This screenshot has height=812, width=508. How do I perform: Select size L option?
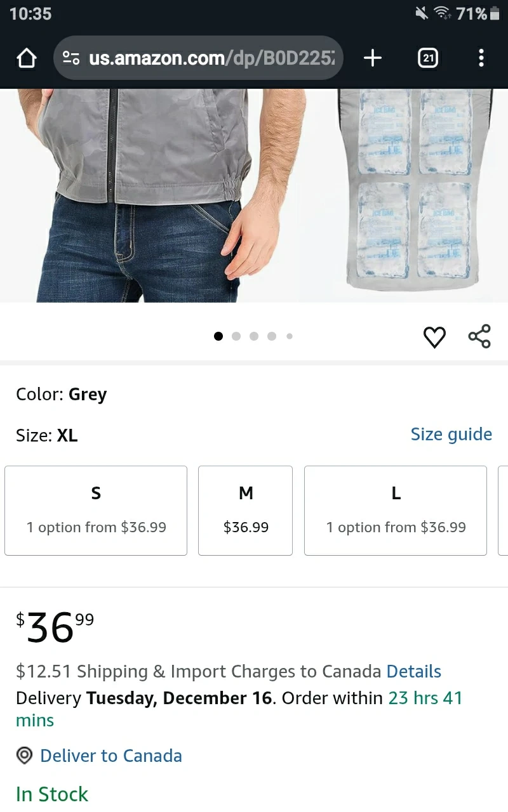pyautogui.click(x=396, y=511)
